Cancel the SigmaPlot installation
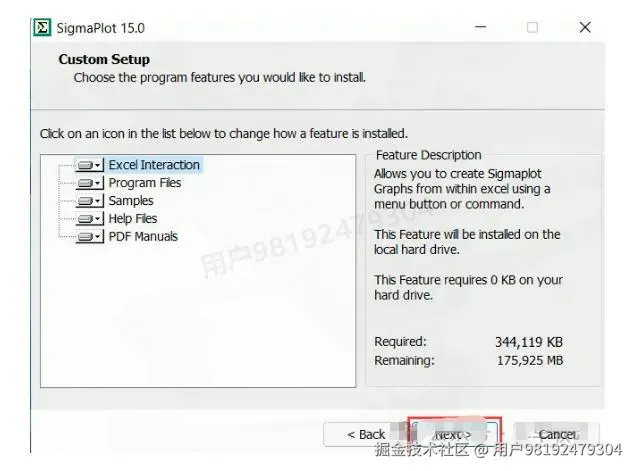This screenshot has width=635, height=471. tap(557, 435)
